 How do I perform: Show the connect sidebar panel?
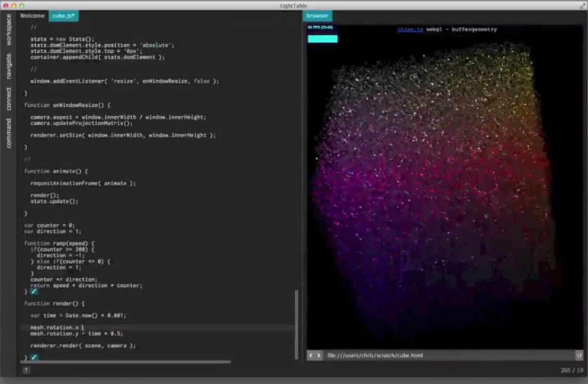tap(9, 99)
